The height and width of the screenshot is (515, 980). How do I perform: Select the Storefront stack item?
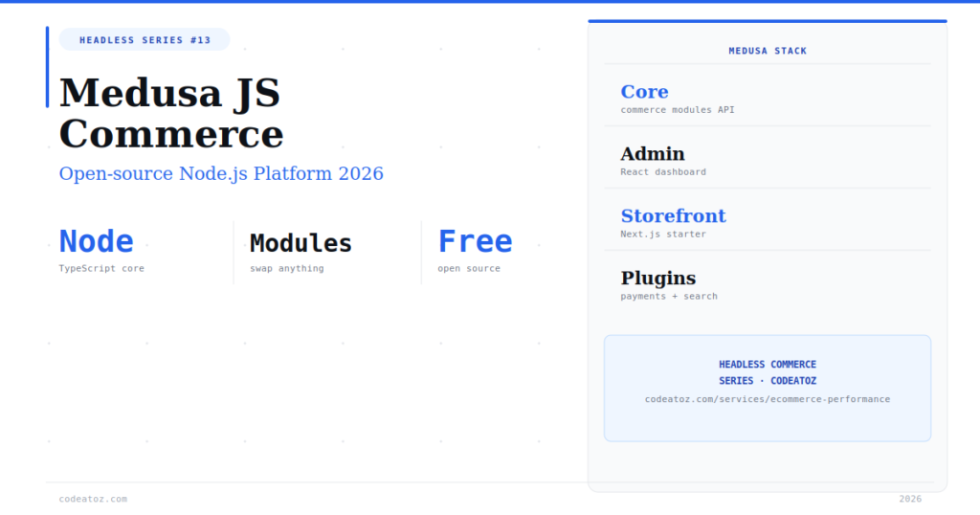coord(673,215)
